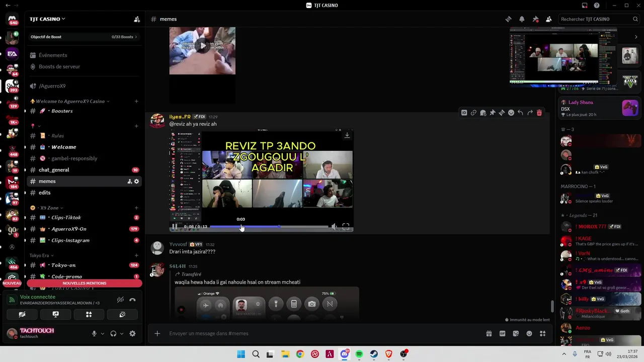
Task: Open Windows Start menu
Action: click(x=241, y=354)
